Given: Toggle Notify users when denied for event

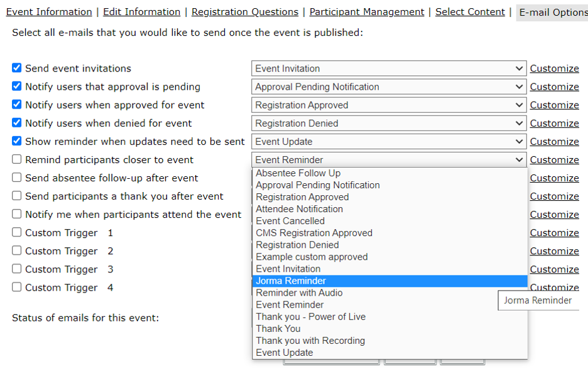Looking at the screenshot, I should click(16, 122).
